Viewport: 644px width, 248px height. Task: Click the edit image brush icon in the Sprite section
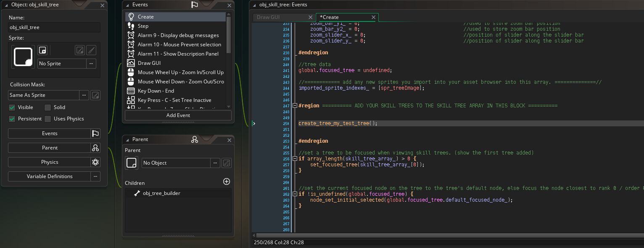91,51
